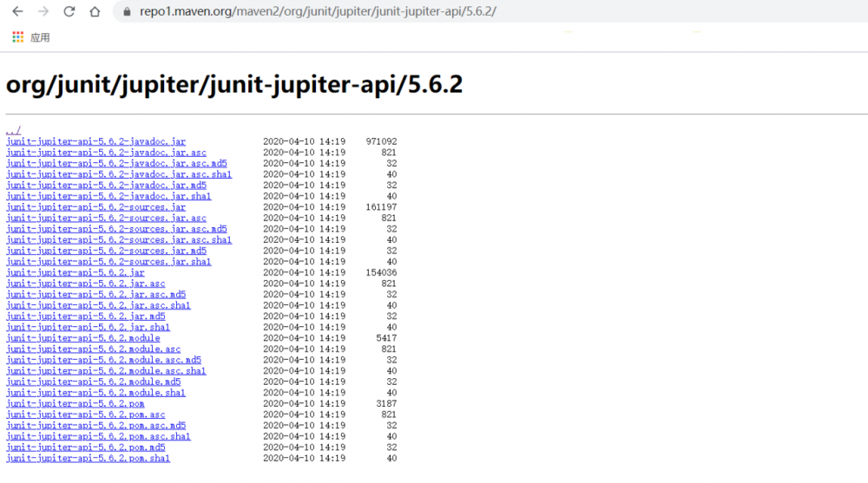Screen dimensions: 868x483
Task: Open junit-jupiter-api-5.6.2-javadoc.jar.md5 link
Action: pos(106,186)
